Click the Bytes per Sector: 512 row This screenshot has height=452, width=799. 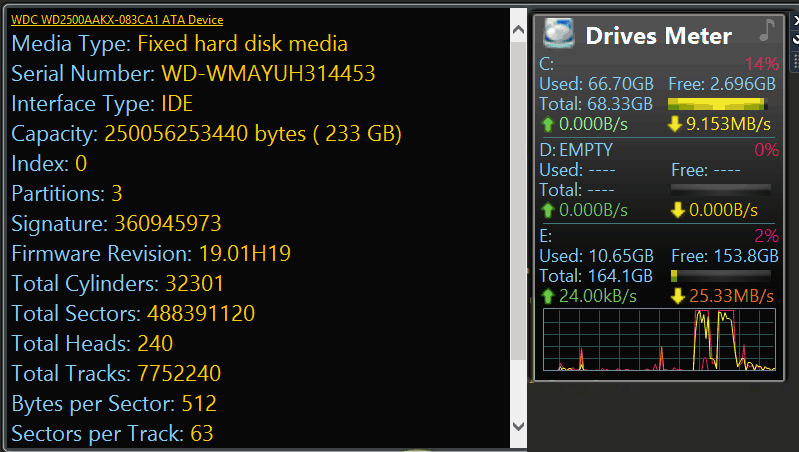[x=114, y=404]
